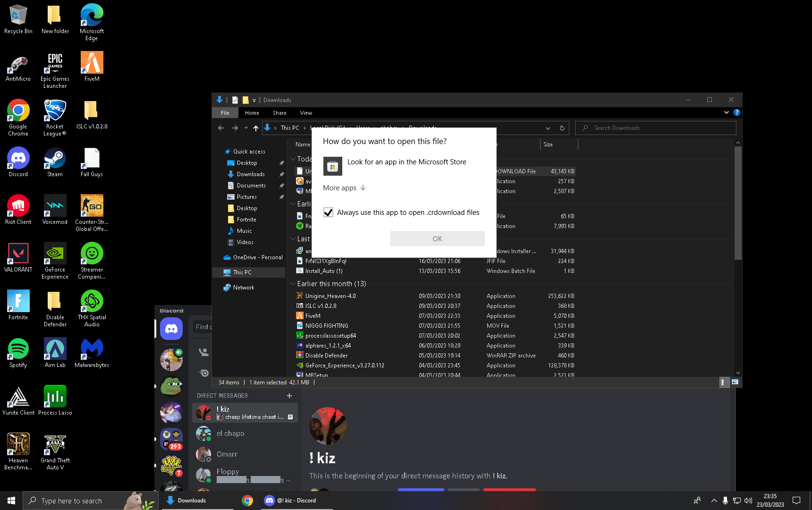Select GeForce Experience desktop icon
This screenshot has width=812, height=510.
[55, 261]
